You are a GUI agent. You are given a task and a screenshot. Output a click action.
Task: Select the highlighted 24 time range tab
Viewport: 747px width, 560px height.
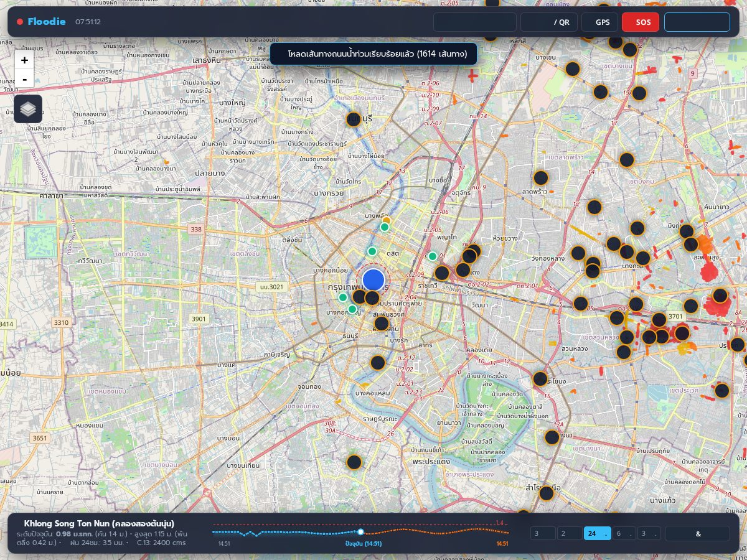(597, 533)
